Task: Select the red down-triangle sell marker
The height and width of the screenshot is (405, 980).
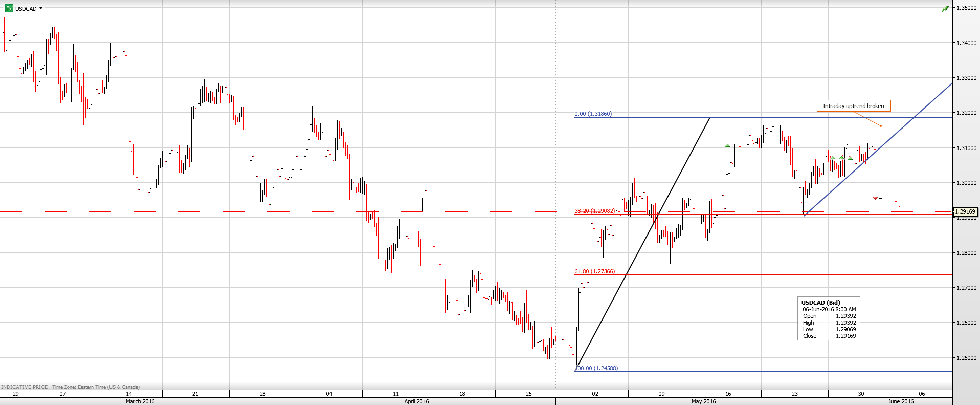Action: click(x=875, y=198)
